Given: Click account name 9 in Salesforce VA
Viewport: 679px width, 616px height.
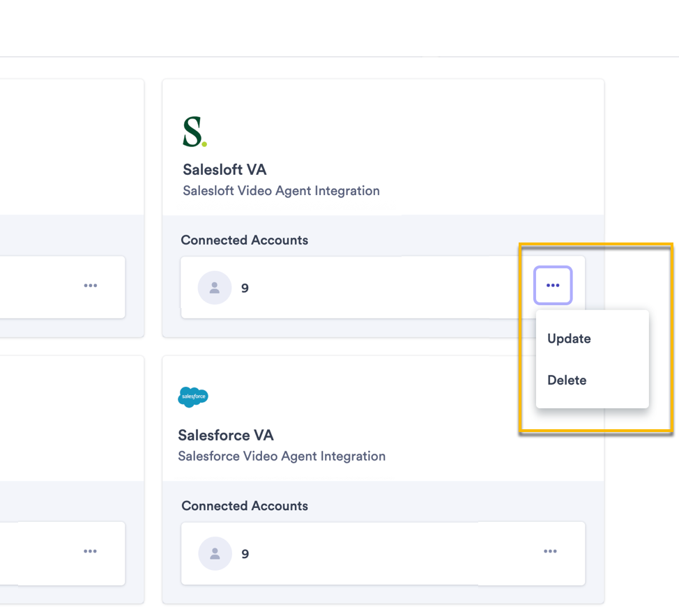Looking at the screenshot, I should 245,554.
